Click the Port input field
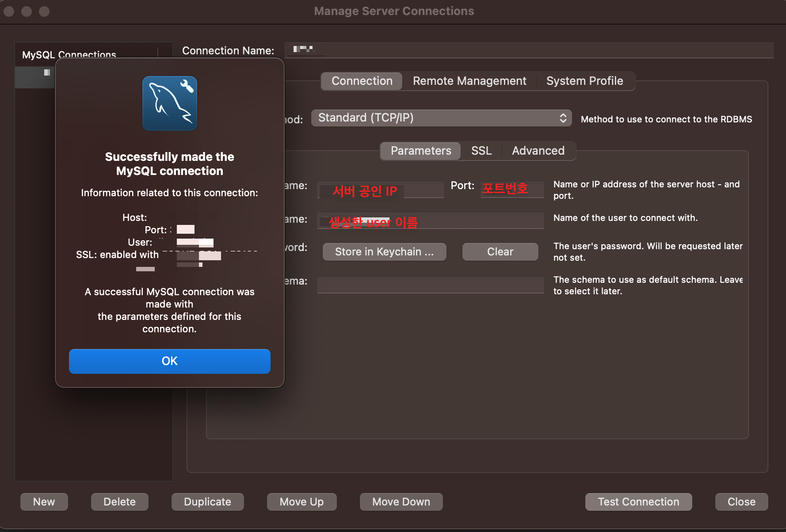The width and height of the screenshot is (786, 532). [x=512, y=190]
